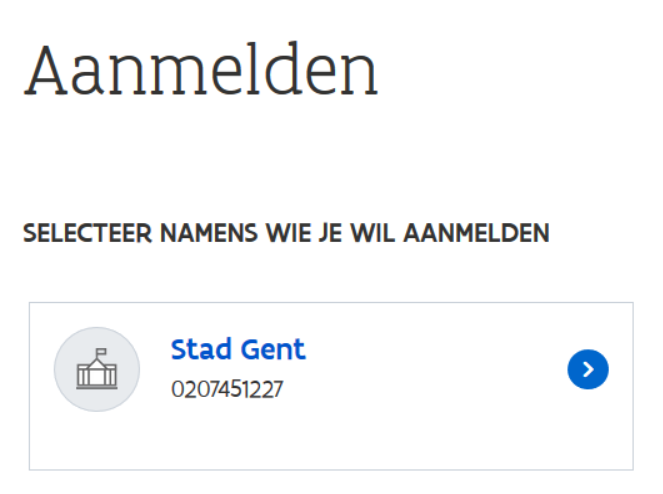Click the organisation number 0207451227

tap(227, 389)
